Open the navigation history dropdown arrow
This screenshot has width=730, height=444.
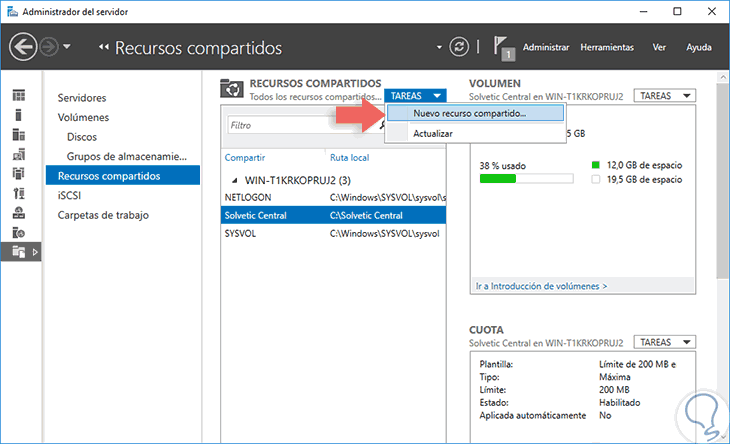[x=67, y=47]
